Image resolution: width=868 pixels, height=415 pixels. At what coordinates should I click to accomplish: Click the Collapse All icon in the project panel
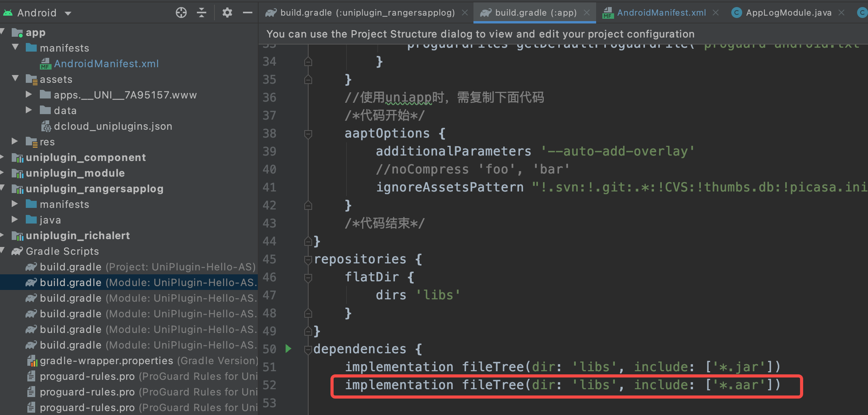coord(202,13)
